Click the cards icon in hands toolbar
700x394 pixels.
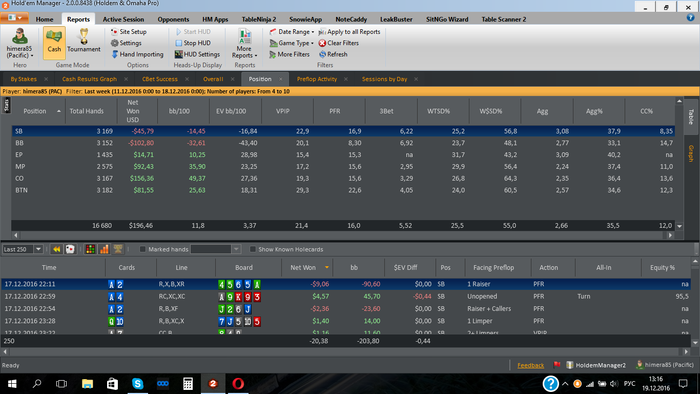[70, 249]
